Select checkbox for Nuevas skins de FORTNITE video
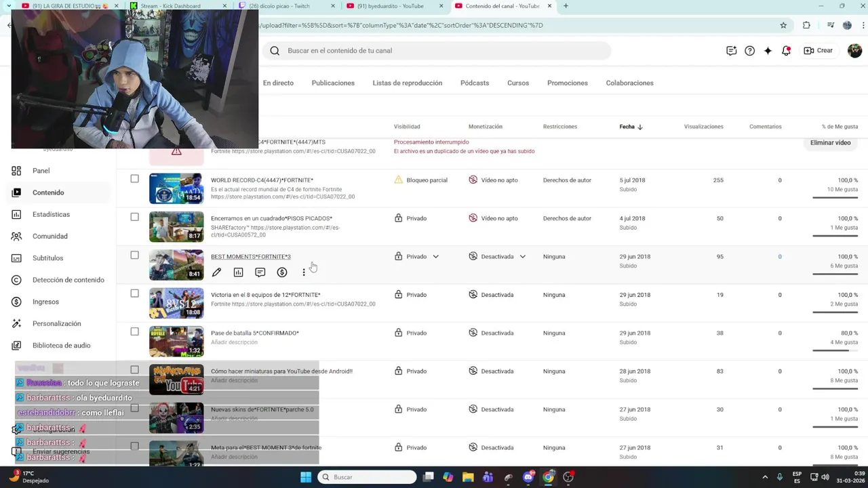 [134, 408]
